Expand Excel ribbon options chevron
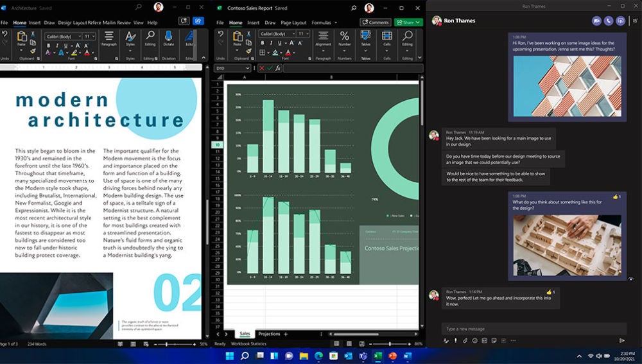This screenshot has width=642, height=364. point(420,58)
